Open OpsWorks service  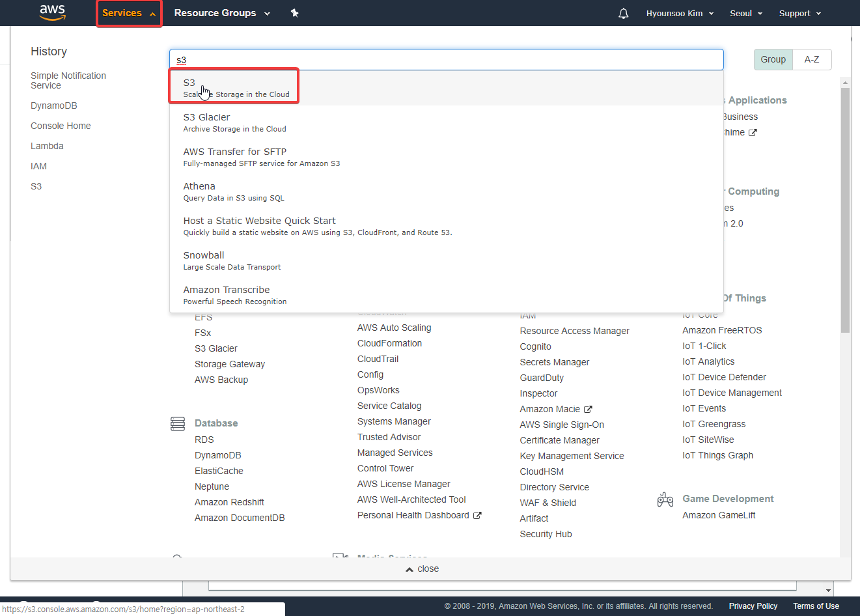378,390
